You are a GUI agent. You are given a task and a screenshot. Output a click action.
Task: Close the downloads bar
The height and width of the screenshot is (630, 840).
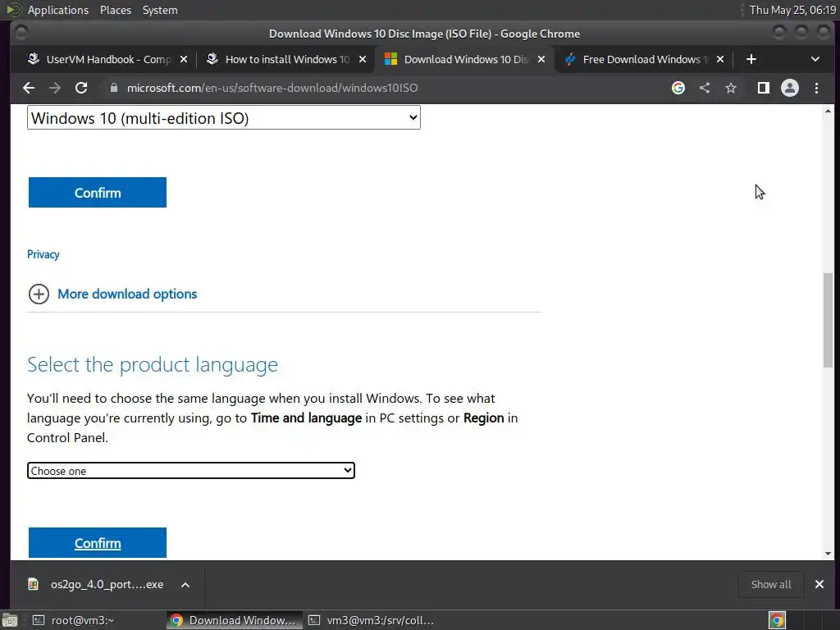(819, 584)
